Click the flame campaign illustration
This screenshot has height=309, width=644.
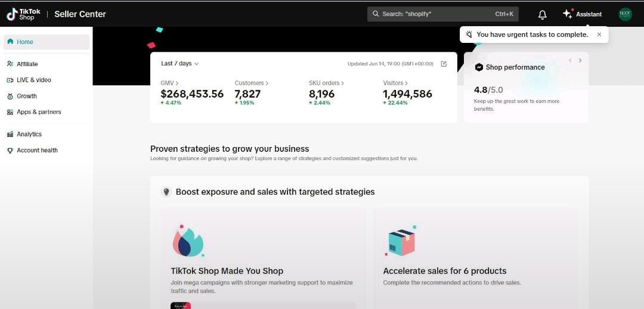(x=188, y=241)
